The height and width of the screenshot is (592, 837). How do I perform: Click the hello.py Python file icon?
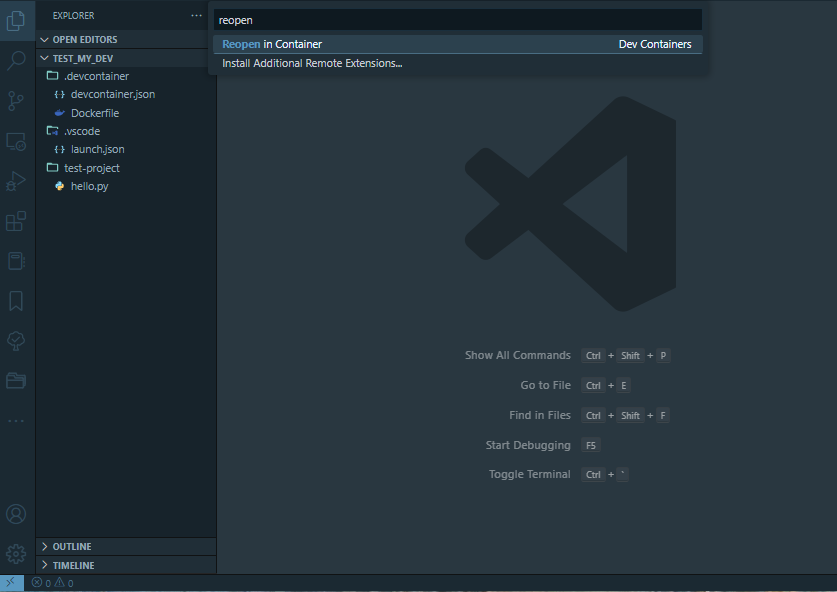[60, 186]
